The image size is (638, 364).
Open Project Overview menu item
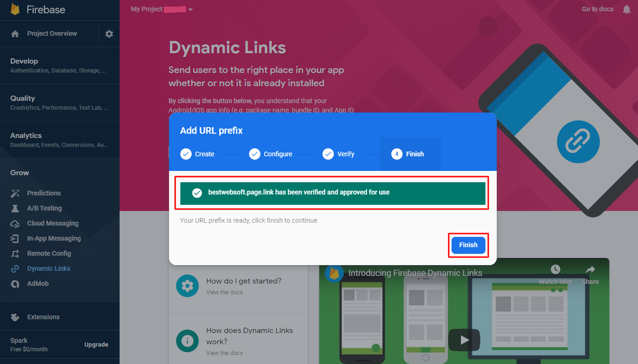[x=52, y=34]
